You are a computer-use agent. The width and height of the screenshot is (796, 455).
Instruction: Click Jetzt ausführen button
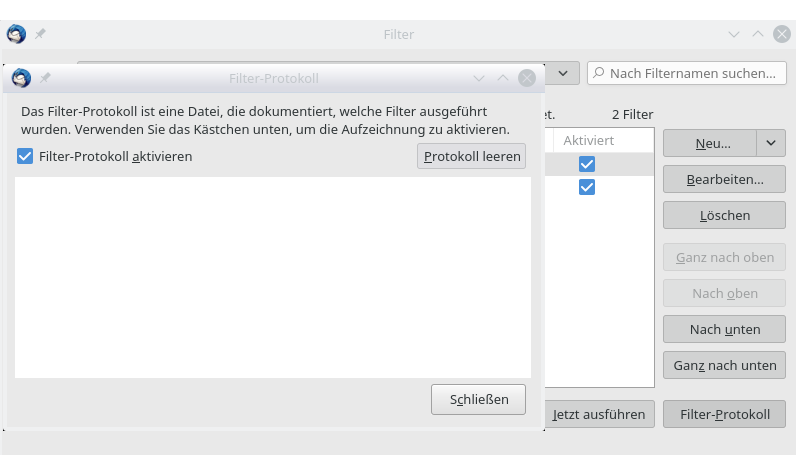pyautogui.click(x=599, y=414)
